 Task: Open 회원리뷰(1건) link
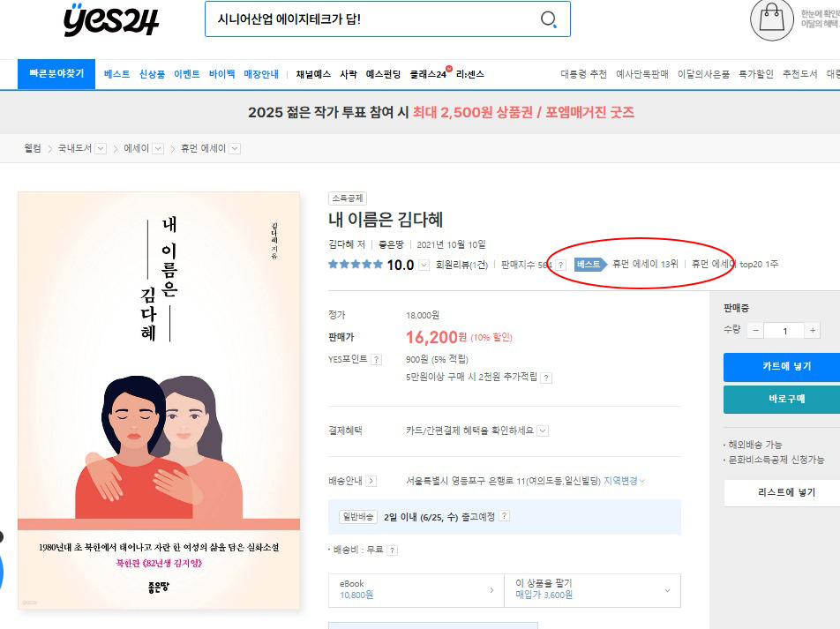[x=461, y=265]
